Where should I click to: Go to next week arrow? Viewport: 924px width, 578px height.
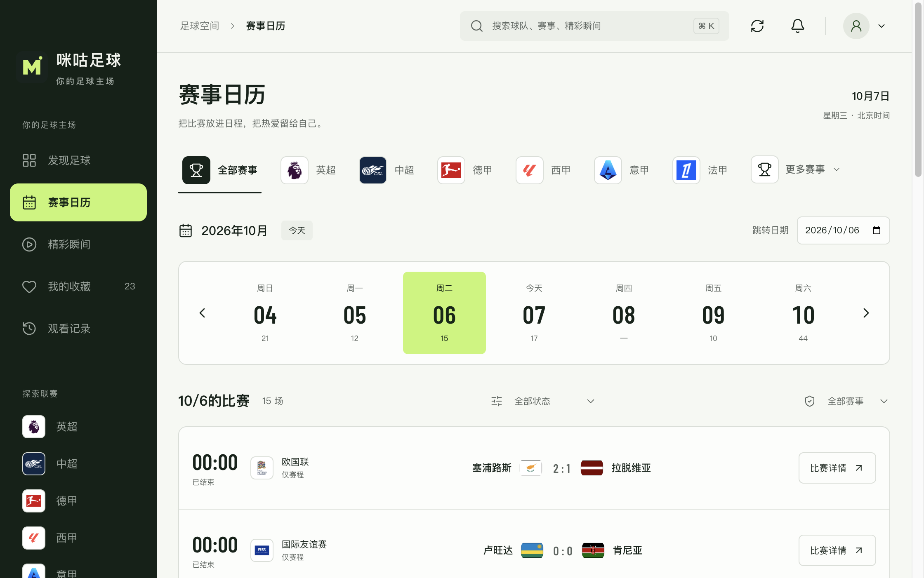pyautogui.click(x=866, y=313)
